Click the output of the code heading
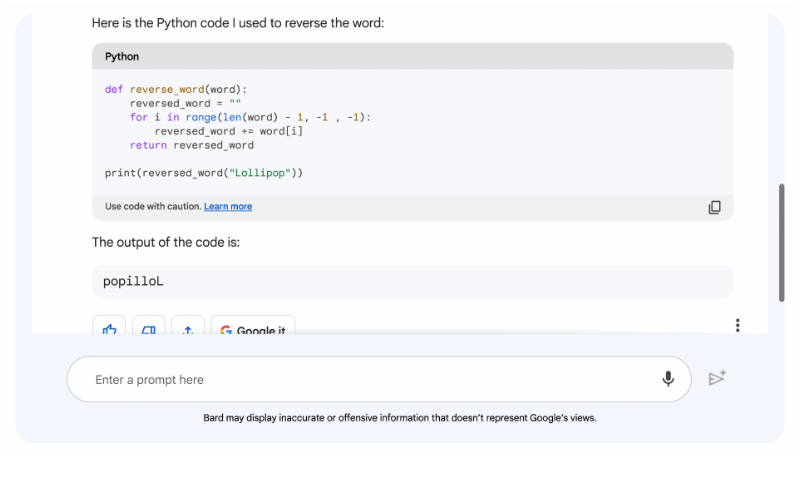The image size is (800, 491). coord(166,242)
